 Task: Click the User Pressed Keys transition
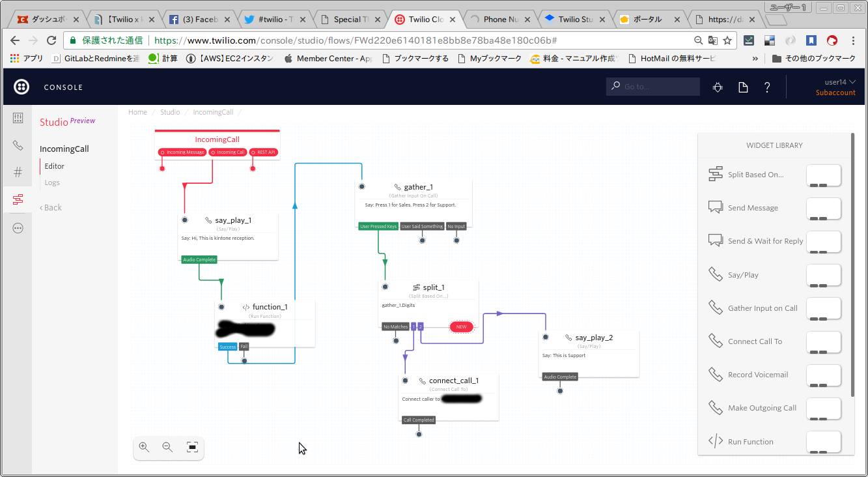(x=378, y=226)
